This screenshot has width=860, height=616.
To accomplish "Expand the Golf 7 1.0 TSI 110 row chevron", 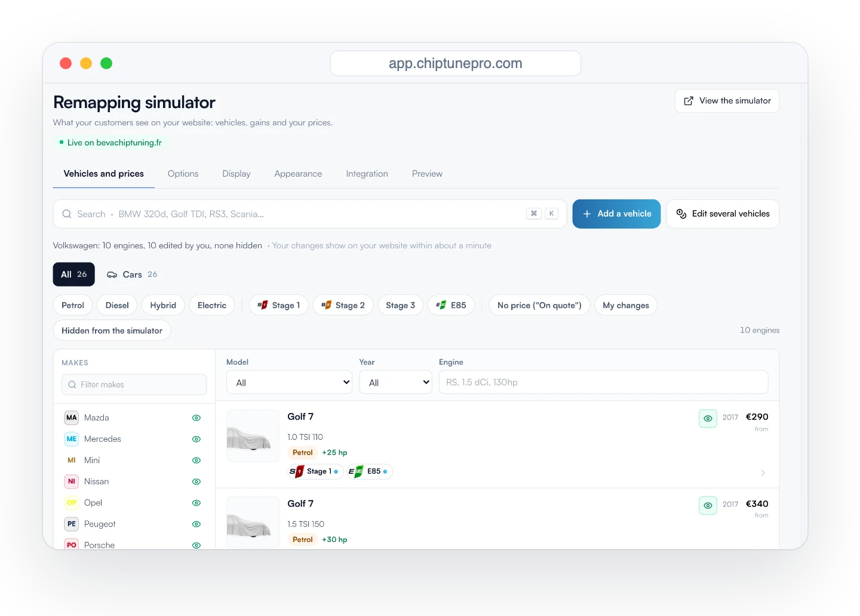I will pos(763,473).
